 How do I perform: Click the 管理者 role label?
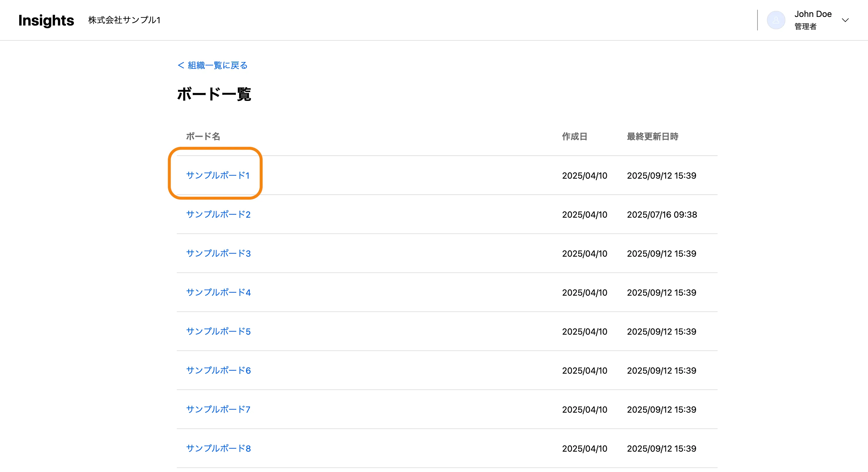click(805, 27)
